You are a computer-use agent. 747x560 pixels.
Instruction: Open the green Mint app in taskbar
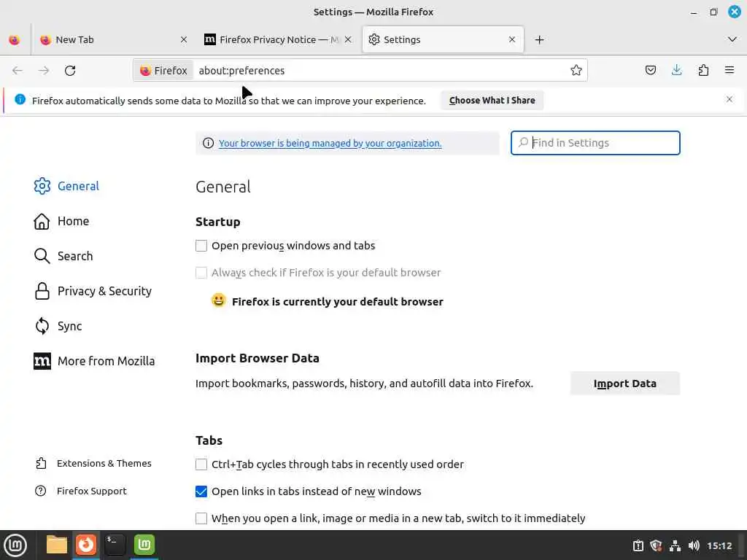click(144, 545)
